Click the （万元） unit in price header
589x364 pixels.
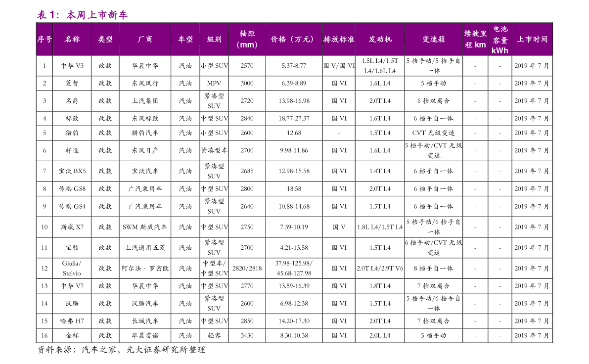pyautogui.click(x=302, y=39)
